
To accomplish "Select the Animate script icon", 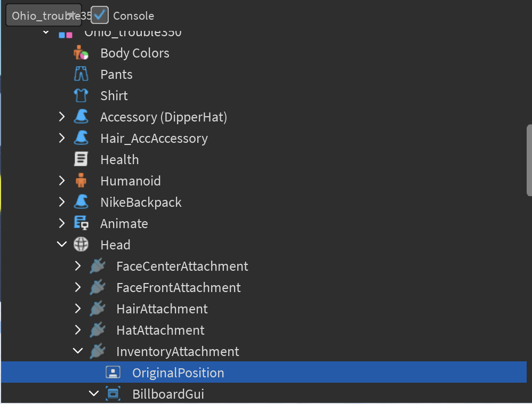I will point(81,223).
